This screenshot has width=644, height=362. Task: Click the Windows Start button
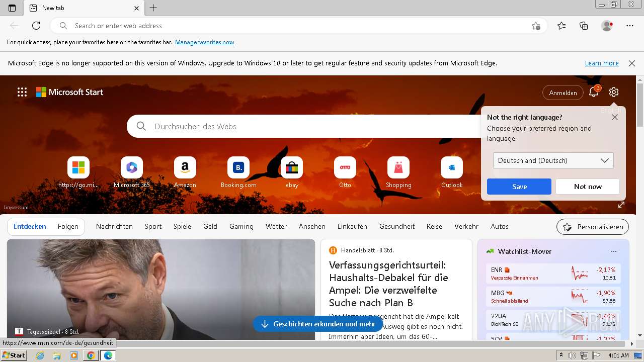tap(14, 355)
